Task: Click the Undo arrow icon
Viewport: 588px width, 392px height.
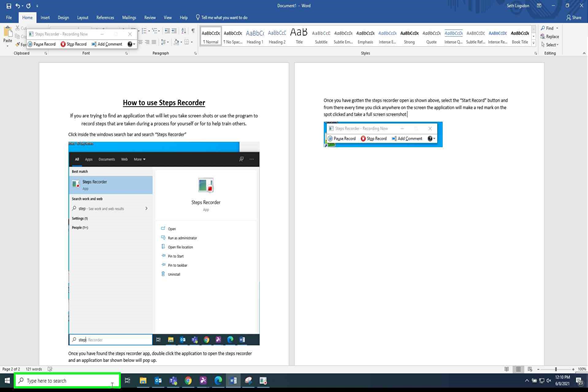Action: click(18, 6)
